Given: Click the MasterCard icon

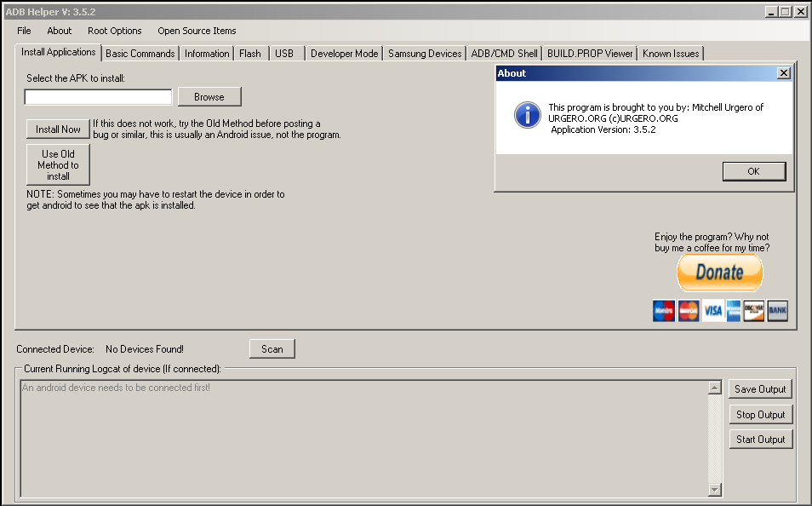Looking at the screenshot, I should (689, 311).
